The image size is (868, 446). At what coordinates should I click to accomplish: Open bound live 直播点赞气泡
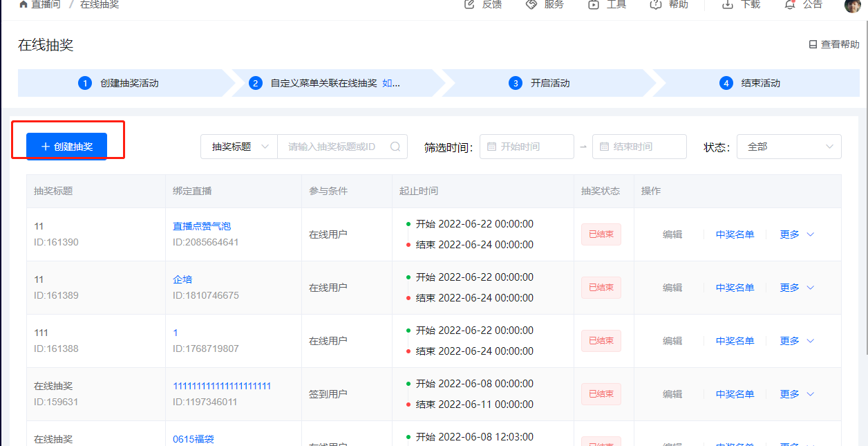click(x=202, y=226)
